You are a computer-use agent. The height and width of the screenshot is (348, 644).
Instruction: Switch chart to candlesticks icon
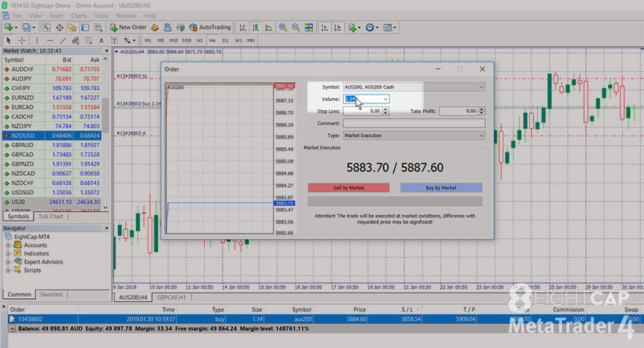[x=255, y=28]
